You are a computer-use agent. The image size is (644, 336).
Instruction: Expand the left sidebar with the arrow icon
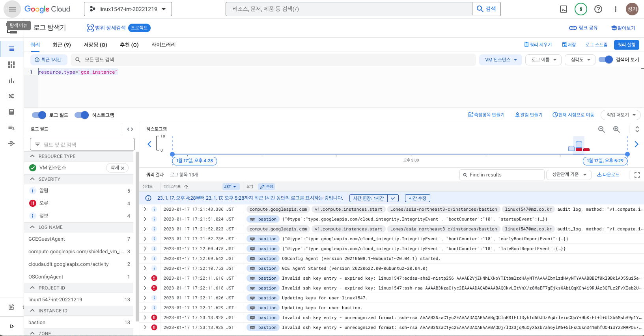coord(12,326)
